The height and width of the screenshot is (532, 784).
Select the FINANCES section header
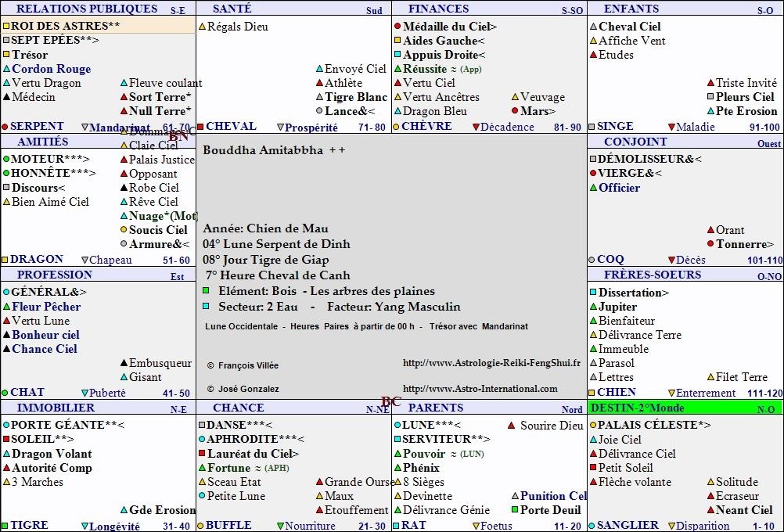[x=438, y=9]
